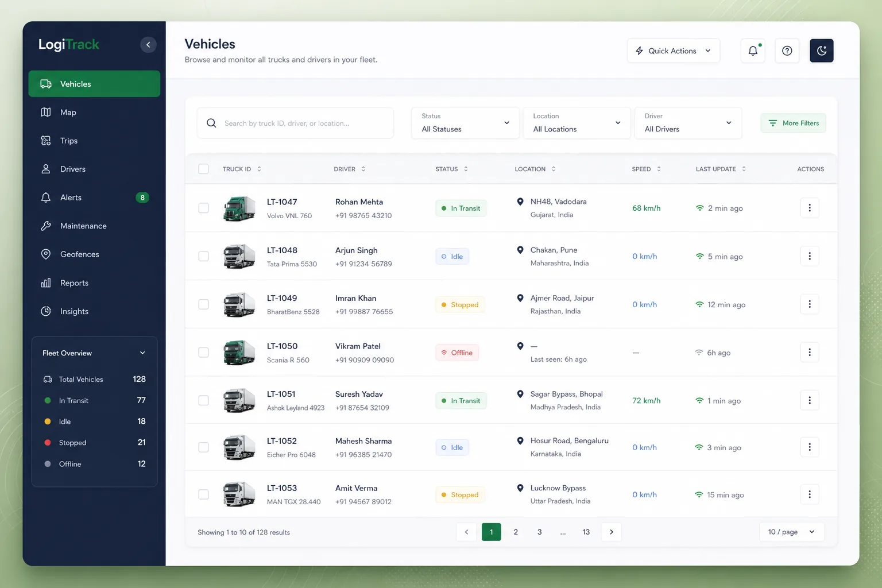Image resolution: width=882 pixels, height=588 pixels.
Task: Open the help question mark icon
Action: click(787, 51)
